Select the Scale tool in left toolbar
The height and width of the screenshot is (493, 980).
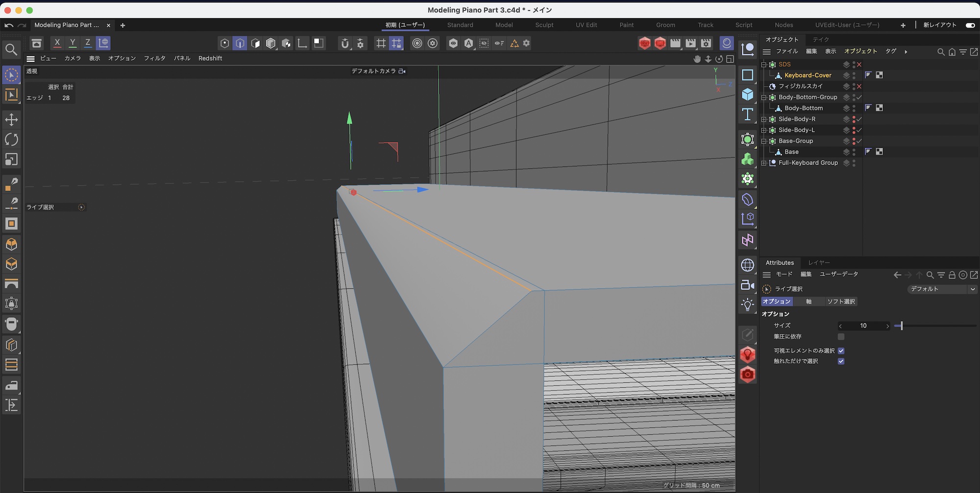[x=11, y=160]
